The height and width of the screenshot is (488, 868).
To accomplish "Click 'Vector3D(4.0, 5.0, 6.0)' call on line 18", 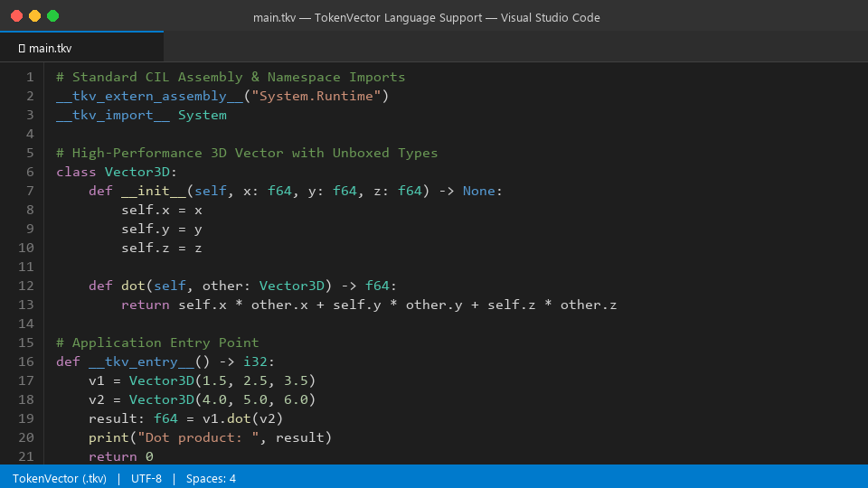I will 222,399.
